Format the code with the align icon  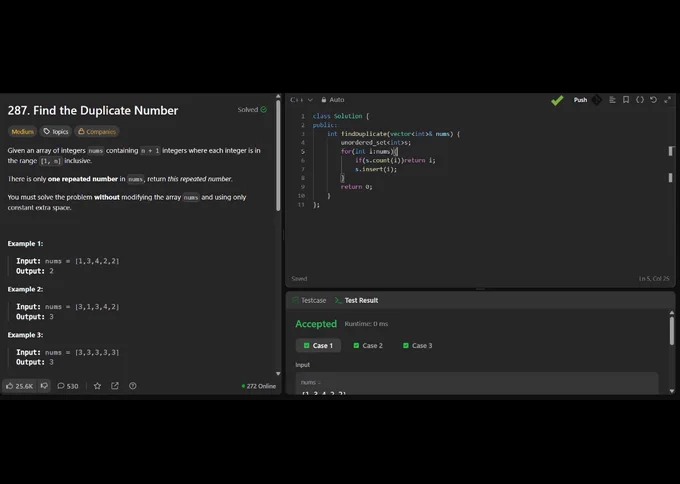[612, 100]
